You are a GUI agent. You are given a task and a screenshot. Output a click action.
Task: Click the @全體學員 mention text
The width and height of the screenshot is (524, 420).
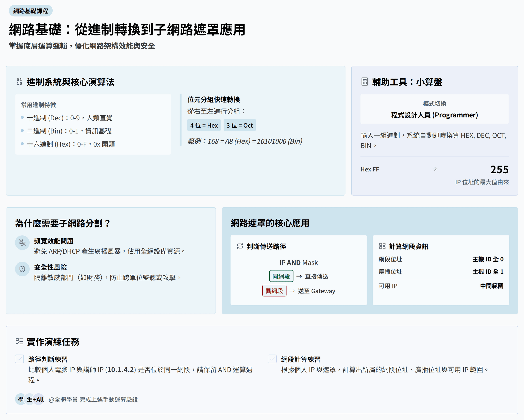63,400
